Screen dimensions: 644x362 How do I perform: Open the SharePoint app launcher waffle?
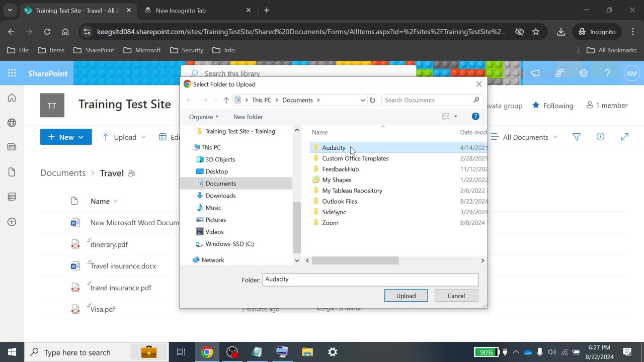coord(12,73)
